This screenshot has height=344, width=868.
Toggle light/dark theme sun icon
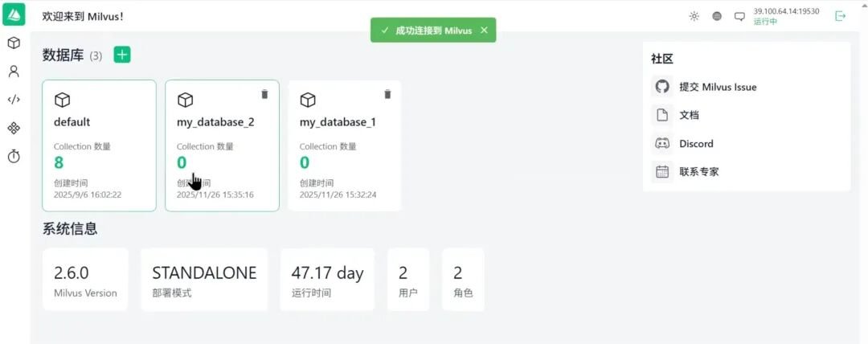(694, 16)
